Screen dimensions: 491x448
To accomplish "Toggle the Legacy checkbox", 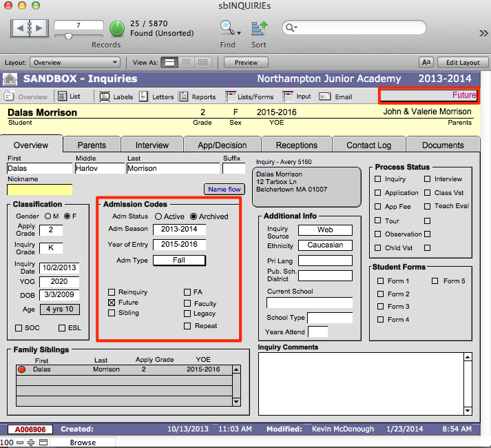I will [188, 314].
